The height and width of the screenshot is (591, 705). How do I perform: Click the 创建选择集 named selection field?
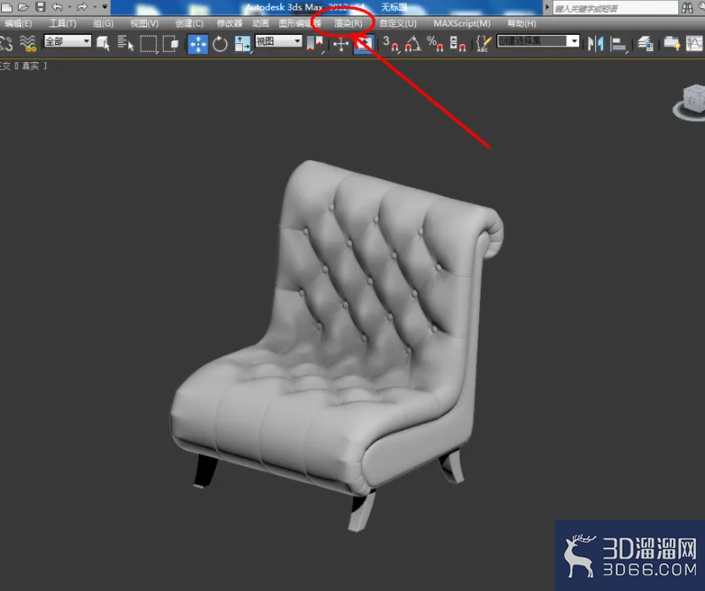pos(532,41)
